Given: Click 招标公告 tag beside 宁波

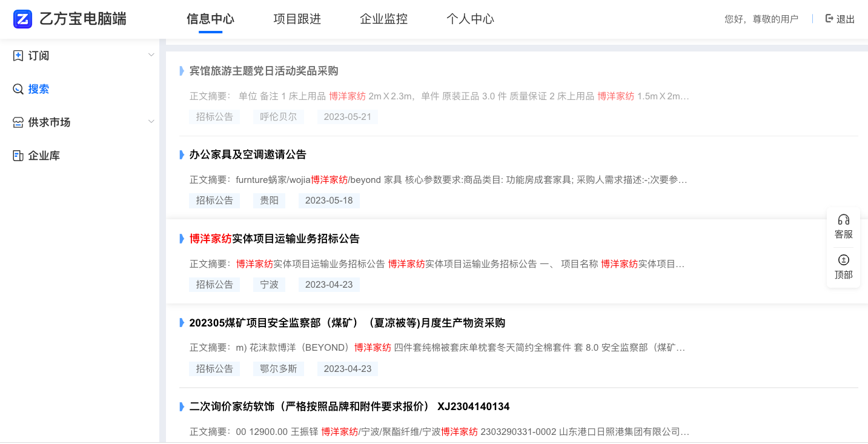Looking at the screenshot, I should coord(214,285).
